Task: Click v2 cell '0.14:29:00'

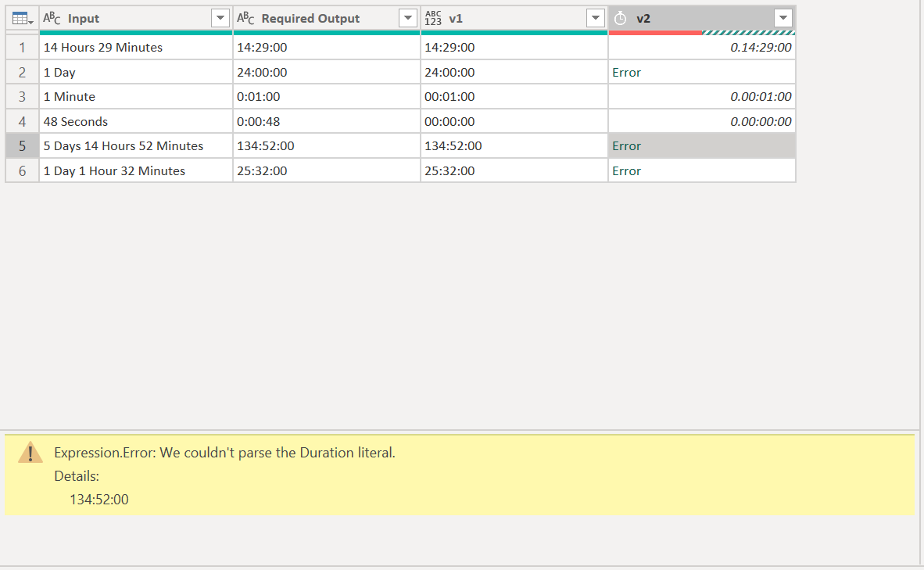Action: [702, 47]
